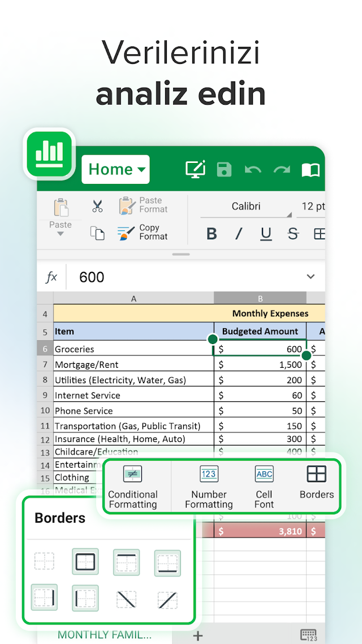Image resolution: width=362 pixels, height=644 pixels.
Task: Add a new sheet with plus
Action: point(198,636)
